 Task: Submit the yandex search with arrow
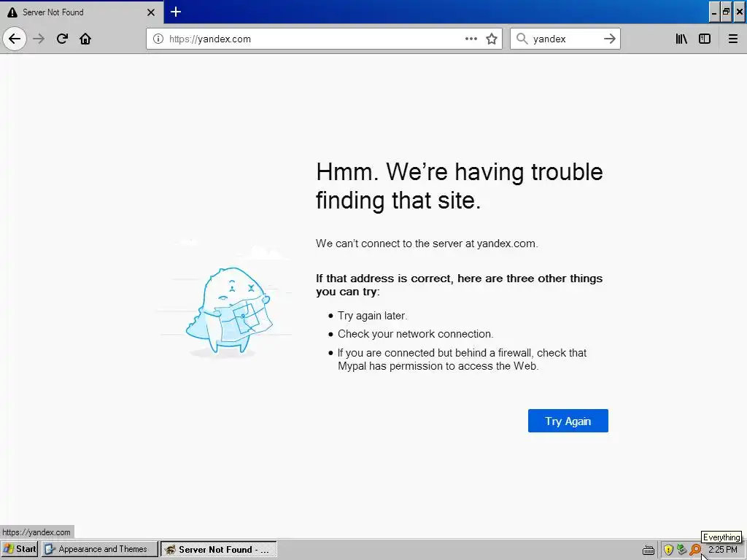click(610, 39)
